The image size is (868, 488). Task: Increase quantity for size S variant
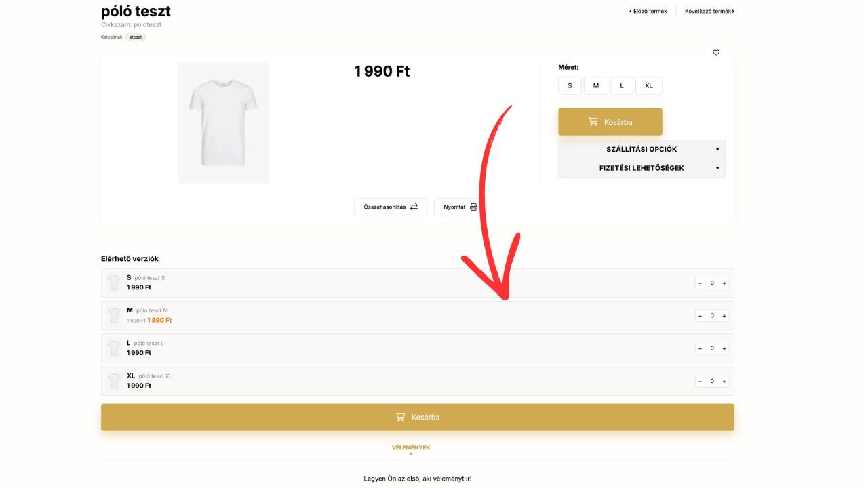pyautogui.click(x=724, y=283)
